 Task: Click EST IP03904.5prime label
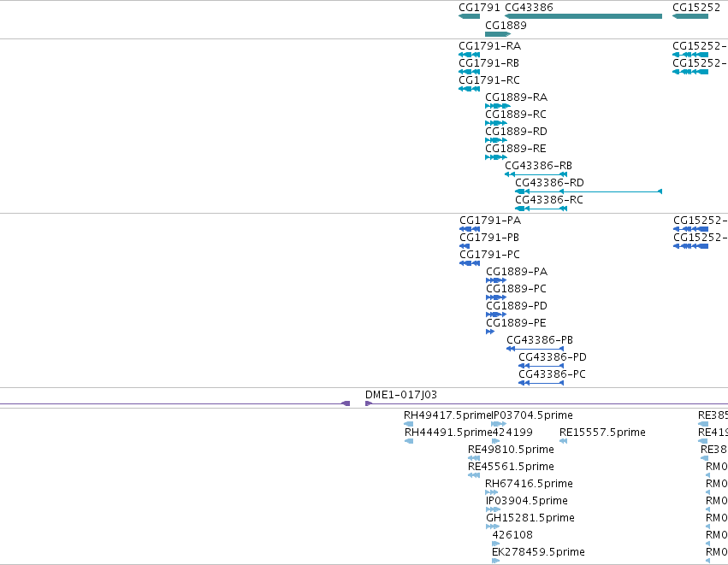point(527,501)
